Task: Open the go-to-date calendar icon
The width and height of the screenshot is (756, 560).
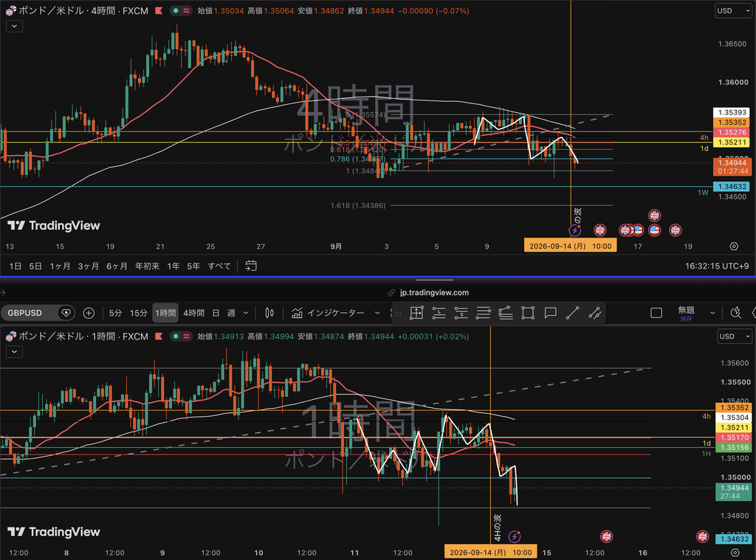Action: [251, 266]
